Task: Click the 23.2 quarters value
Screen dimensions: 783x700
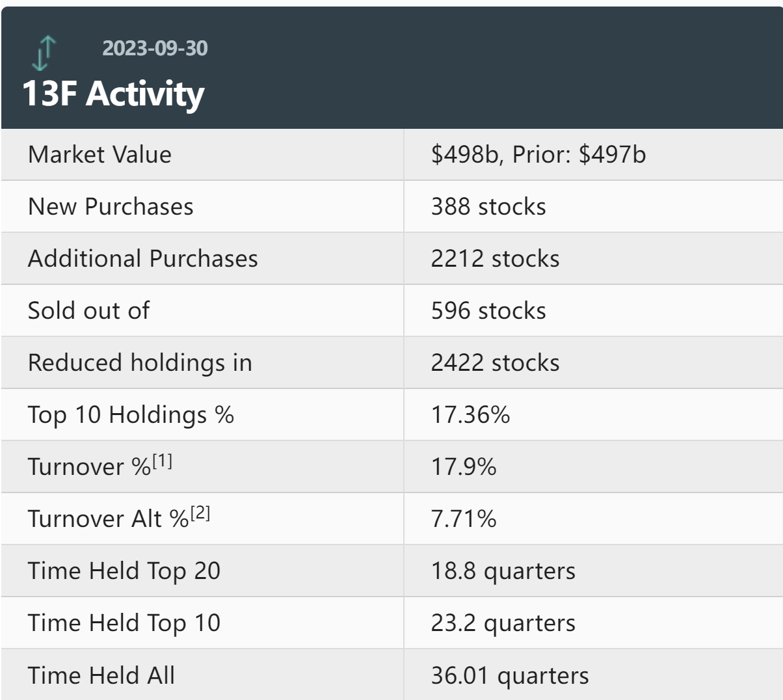Action: tap(503, 623)
